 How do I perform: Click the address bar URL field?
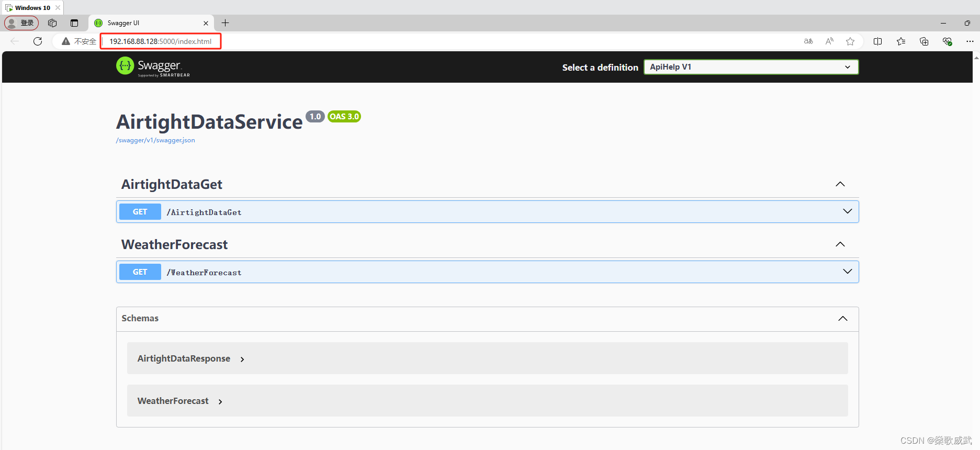pyautogui.click(x=161, y=41)
